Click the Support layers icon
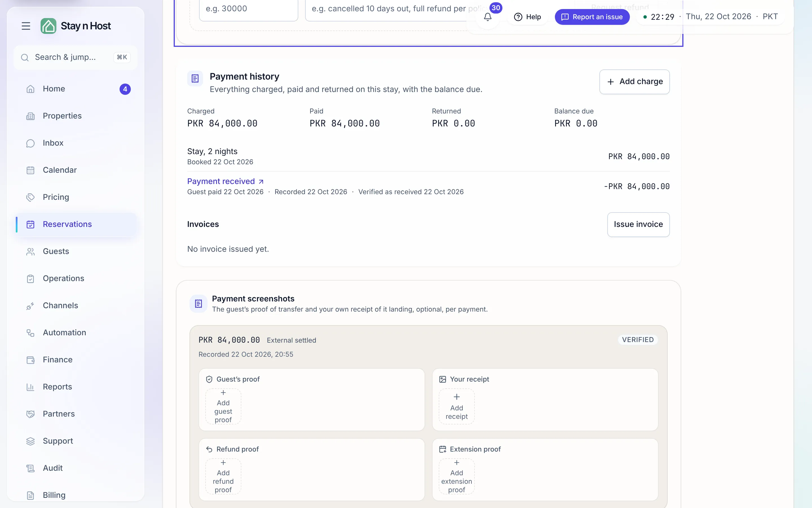The height and width of the screenshot is (508, 812). tap(30, 441)
